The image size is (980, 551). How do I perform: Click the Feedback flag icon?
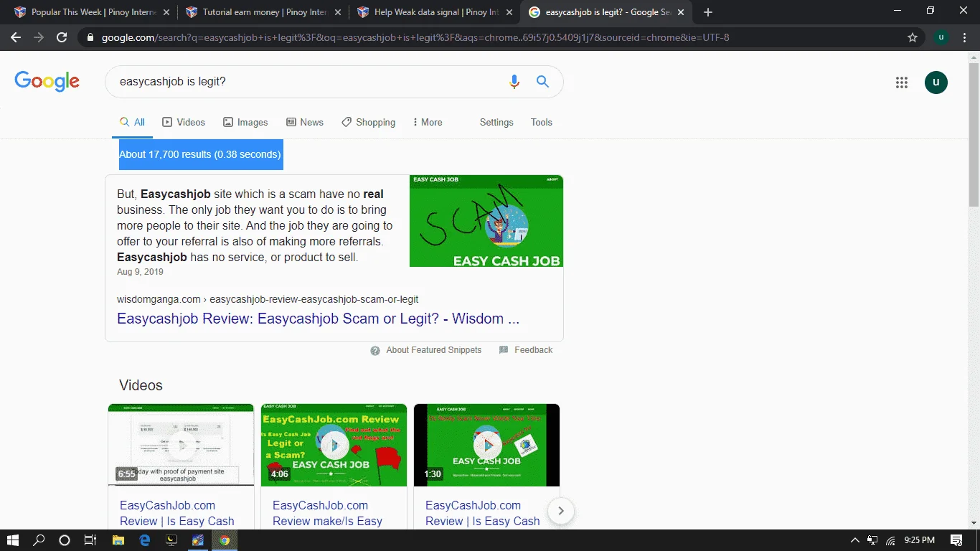504,350
